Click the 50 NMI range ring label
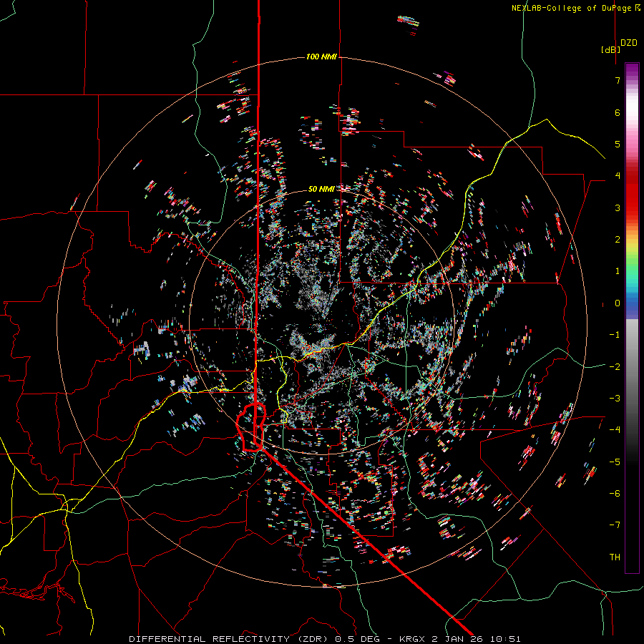The width and height of the screenshot is (644, 644). pyautogui.click(x=321, y=189)
